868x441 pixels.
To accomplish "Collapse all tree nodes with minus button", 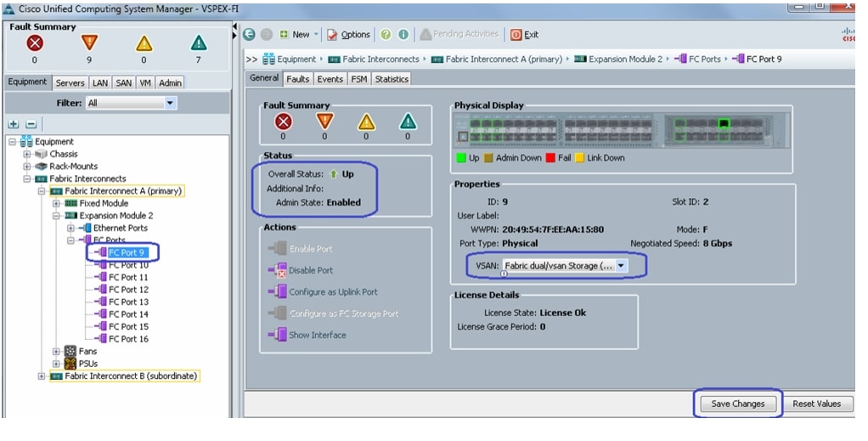I will pyautogui.click(x=31, y=124).
